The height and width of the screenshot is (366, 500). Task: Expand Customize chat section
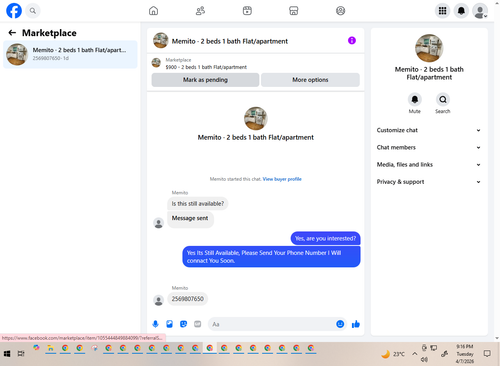coord(429,130)
